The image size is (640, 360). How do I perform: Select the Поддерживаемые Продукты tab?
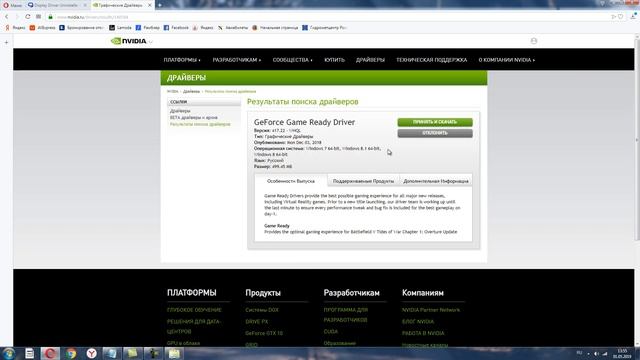click(x=363, y=181)
